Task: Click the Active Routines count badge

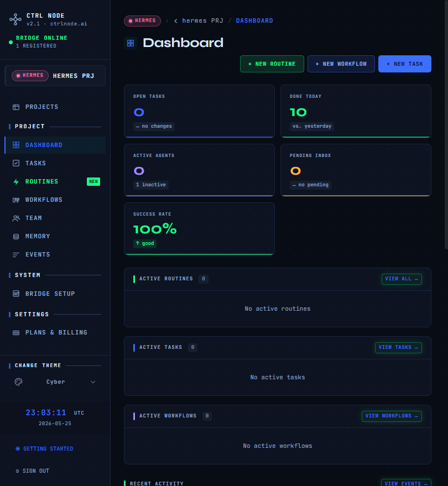Action: (204, 279)
